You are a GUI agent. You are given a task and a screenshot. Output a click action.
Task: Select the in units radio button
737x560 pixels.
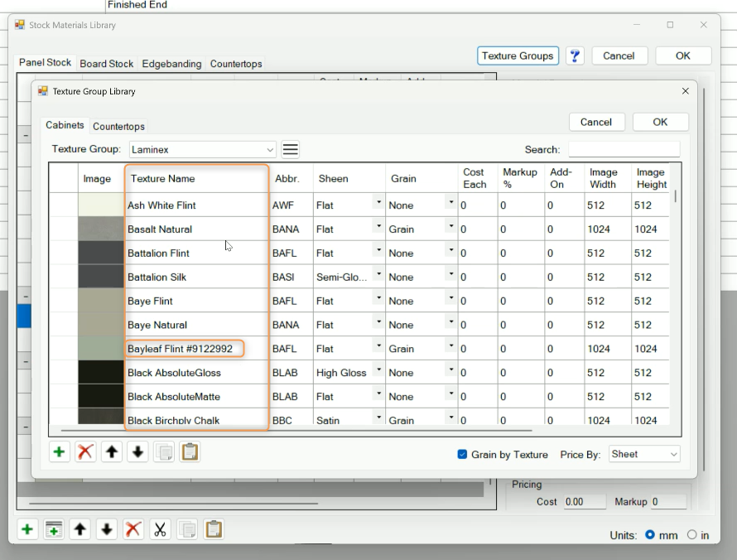coord(691,535)
